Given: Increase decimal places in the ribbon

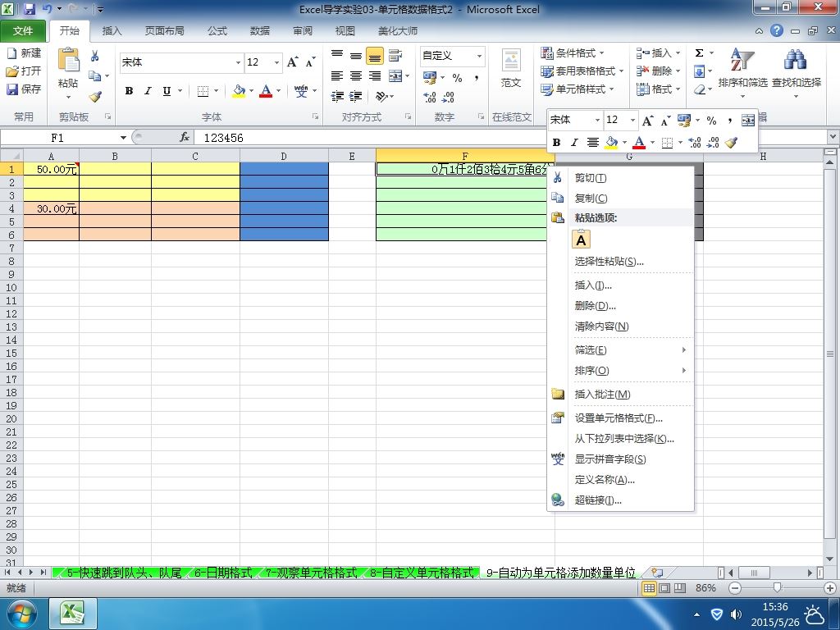Looking at the screenshot, I should (429, 97).
